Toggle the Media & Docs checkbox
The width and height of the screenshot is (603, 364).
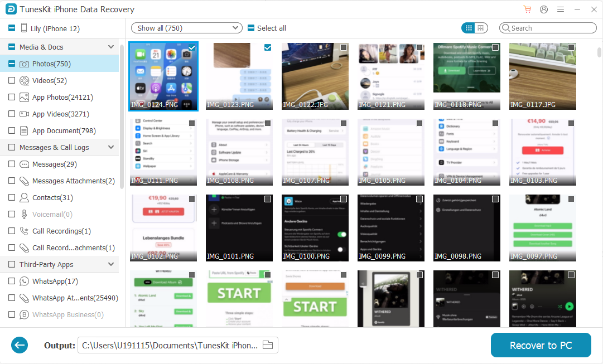click(x=12, y=47)
